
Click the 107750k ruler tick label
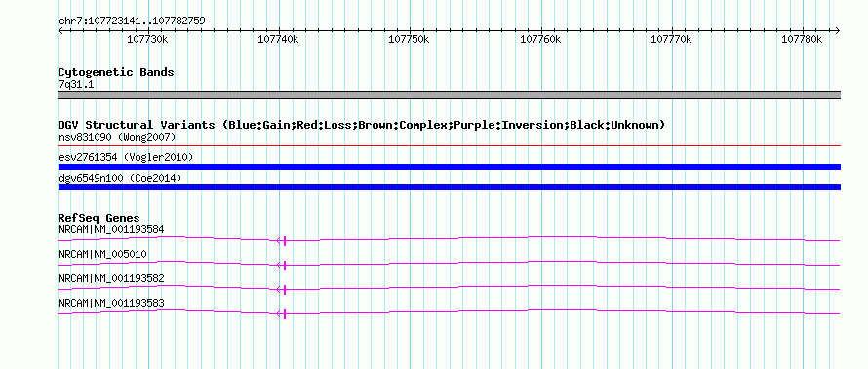point(409,39)
